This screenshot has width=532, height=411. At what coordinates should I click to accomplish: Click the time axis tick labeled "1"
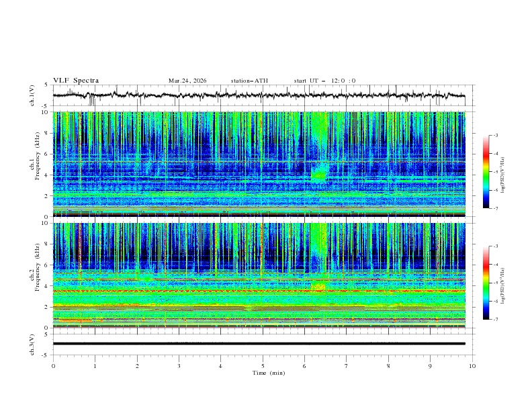point(95,366)
